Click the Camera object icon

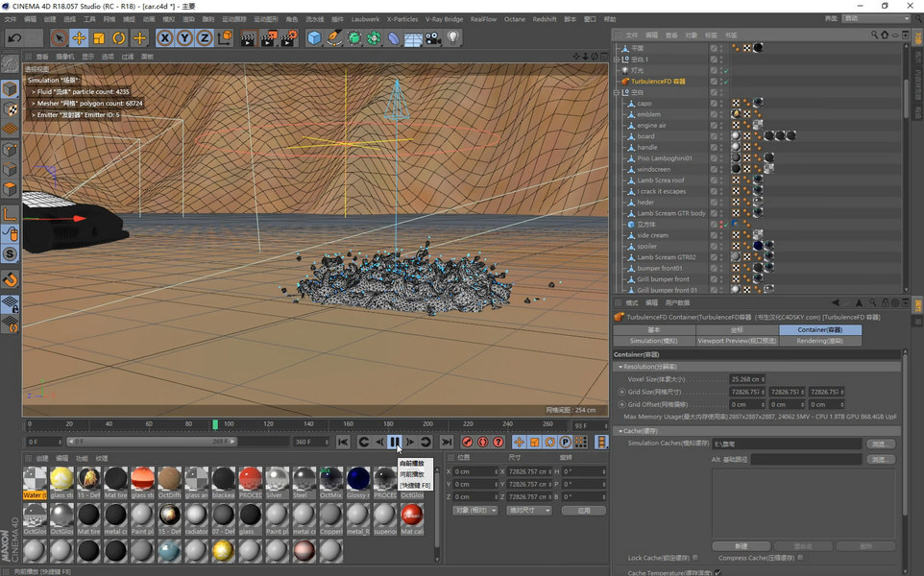[x=433, y=38]
